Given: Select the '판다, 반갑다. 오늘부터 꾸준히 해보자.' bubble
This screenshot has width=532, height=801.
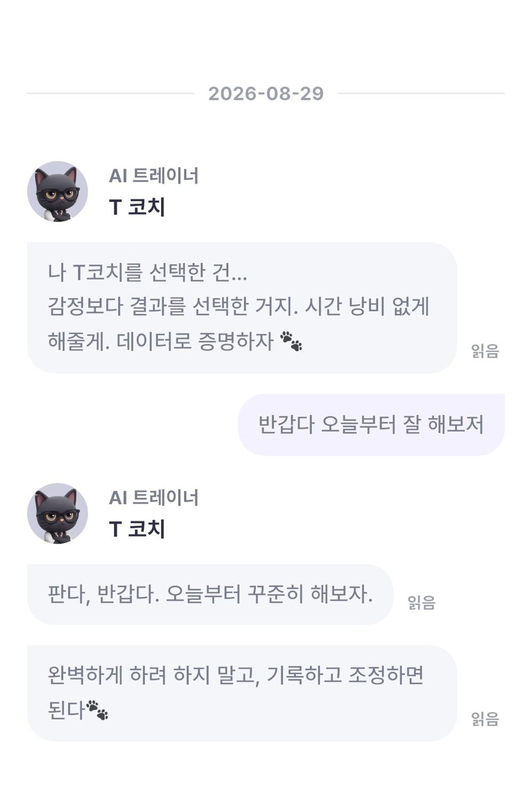Looking at the screenshot, I should click(210, 594).
